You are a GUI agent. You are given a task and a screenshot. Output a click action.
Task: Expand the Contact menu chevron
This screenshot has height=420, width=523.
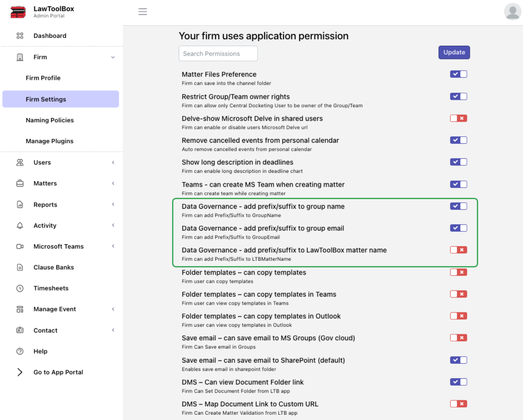point(113,330)
